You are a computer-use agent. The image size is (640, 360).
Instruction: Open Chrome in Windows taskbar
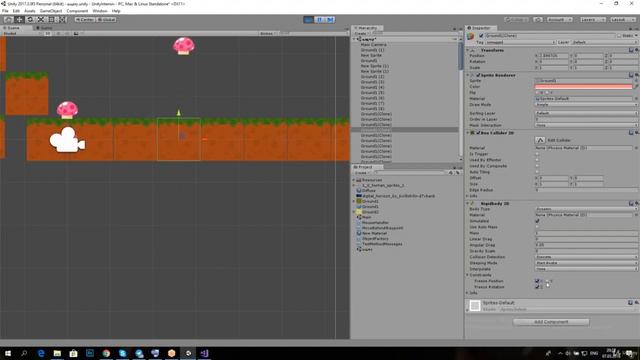pos(106,353)
